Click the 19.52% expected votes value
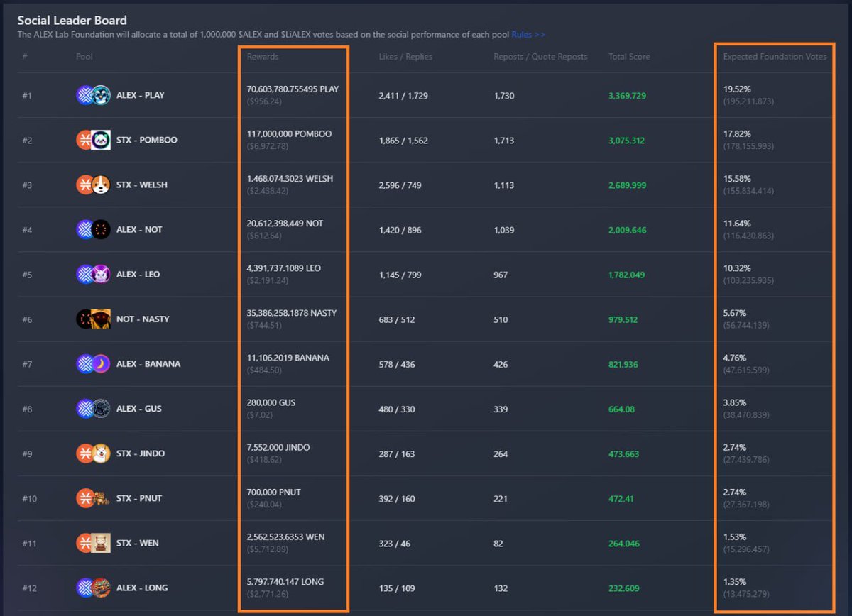The width and height of the screenshot is (852, 616). [x=737, y=89]
